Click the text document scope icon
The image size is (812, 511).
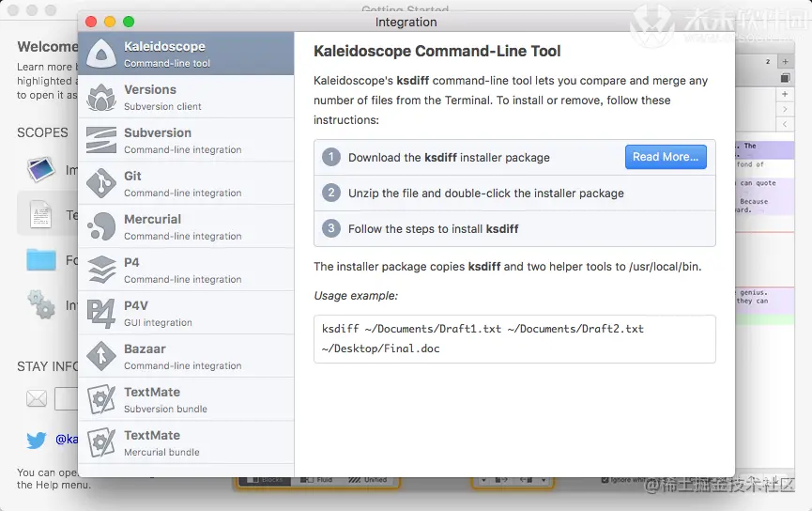pos(40,214)
